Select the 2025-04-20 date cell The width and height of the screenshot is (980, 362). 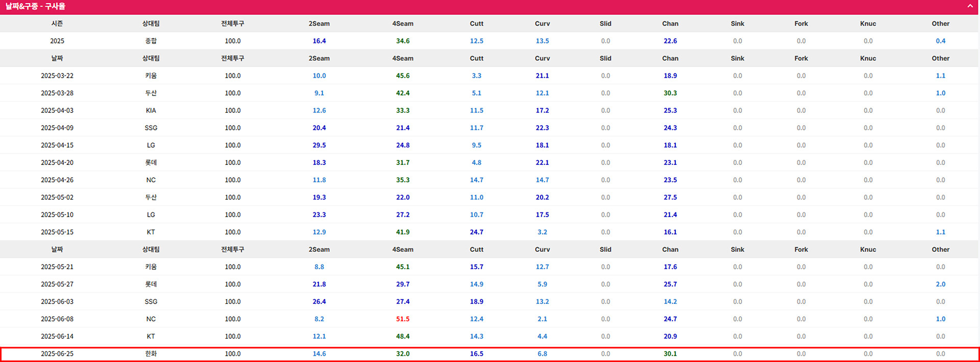coord(57,162)
